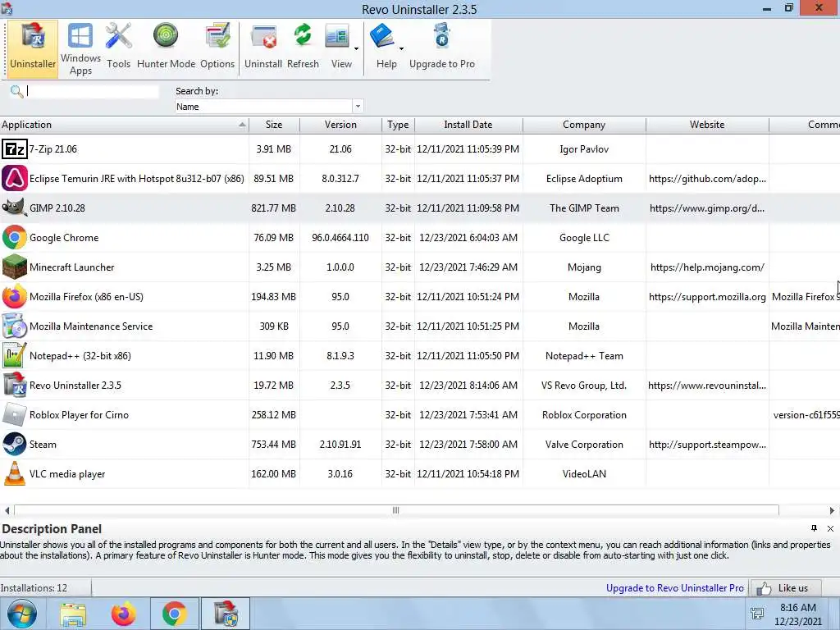The height and width of the screenshot is (630, 840).
Task: Sort by Website column header
Action: [x=707, y=125]
